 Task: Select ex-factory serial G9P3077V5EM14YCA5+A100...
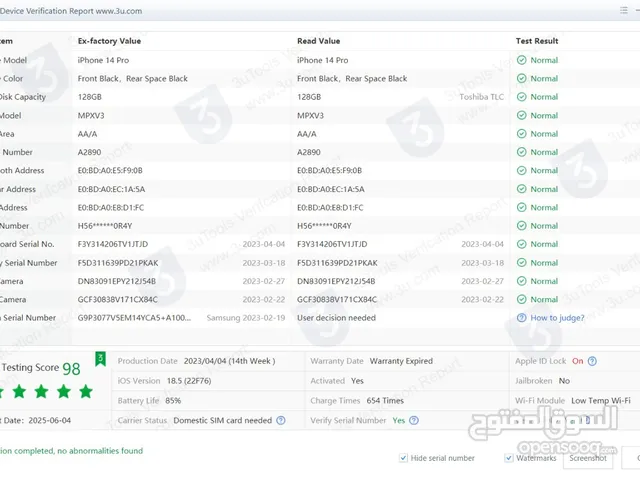click(134, 318)
